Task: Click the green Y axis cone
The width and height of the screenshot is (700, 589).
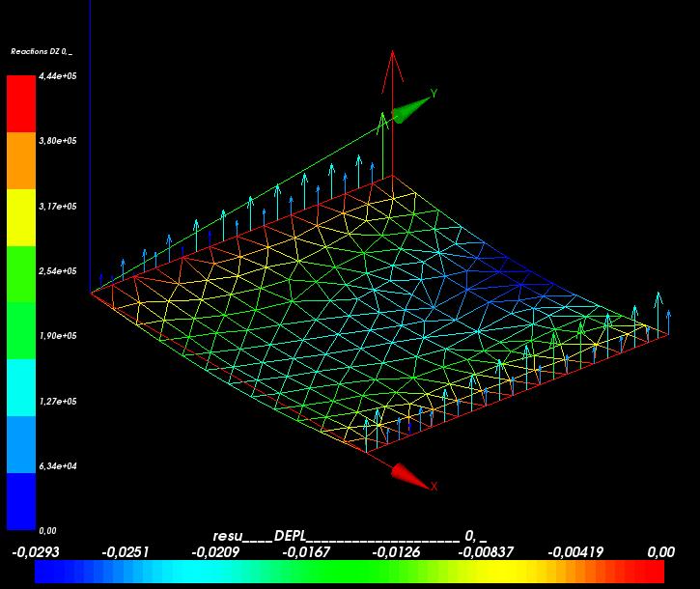Action: [x=412, y=109]
